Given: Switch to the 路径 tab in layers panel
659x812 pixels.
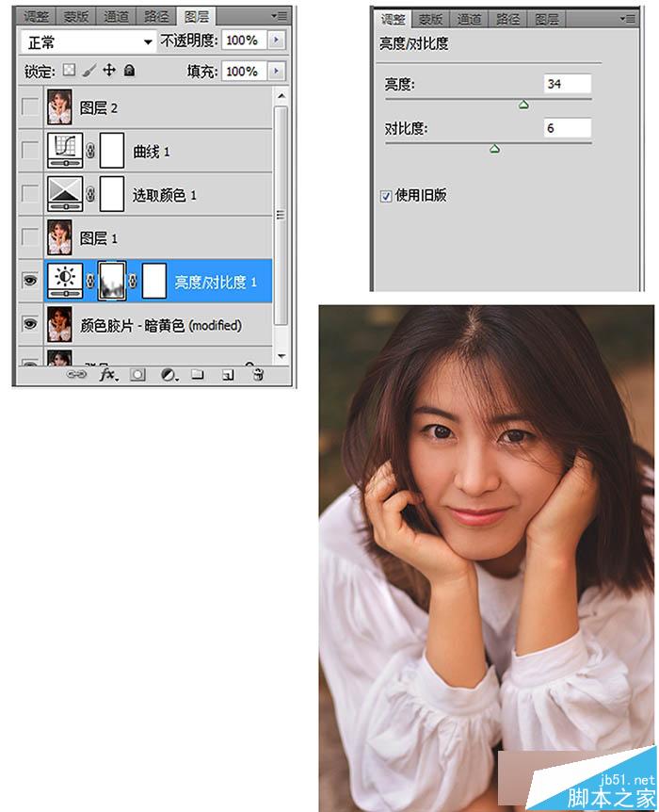Looking at the screenshot, I should coord(156,17).
